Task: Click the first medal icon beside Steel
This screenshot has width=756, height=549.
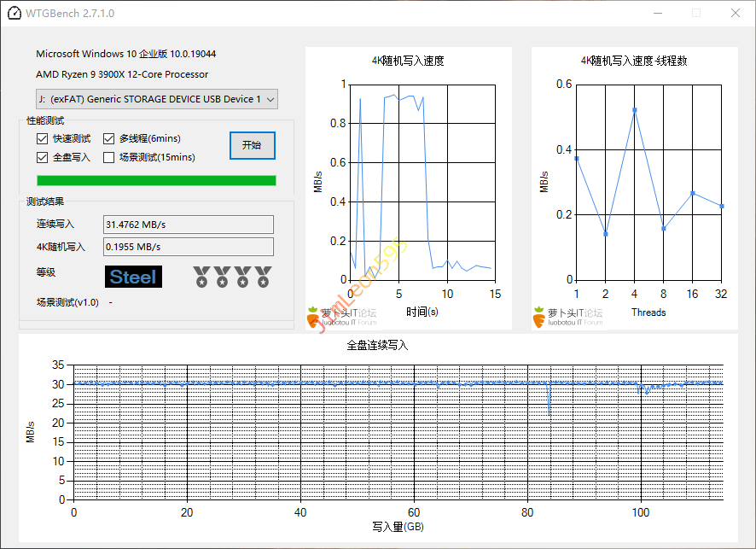Action: pos(201,277)
